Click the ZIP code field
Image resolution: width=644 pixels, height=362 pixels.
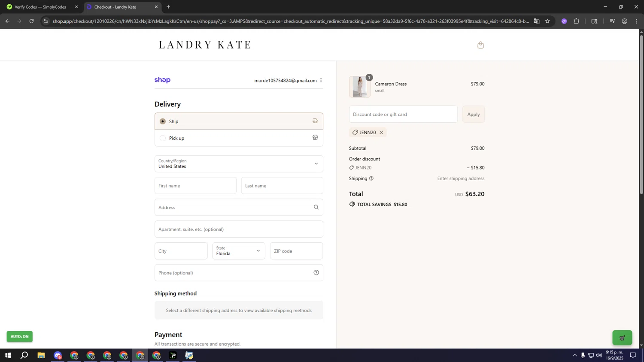click(x=296, y=251)
